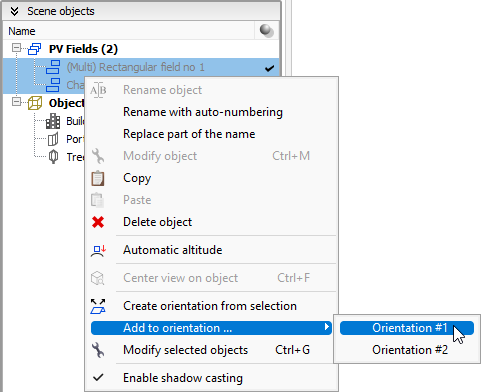
Task: Click the red X Delete object icon
Action: (x=98, y=222)
